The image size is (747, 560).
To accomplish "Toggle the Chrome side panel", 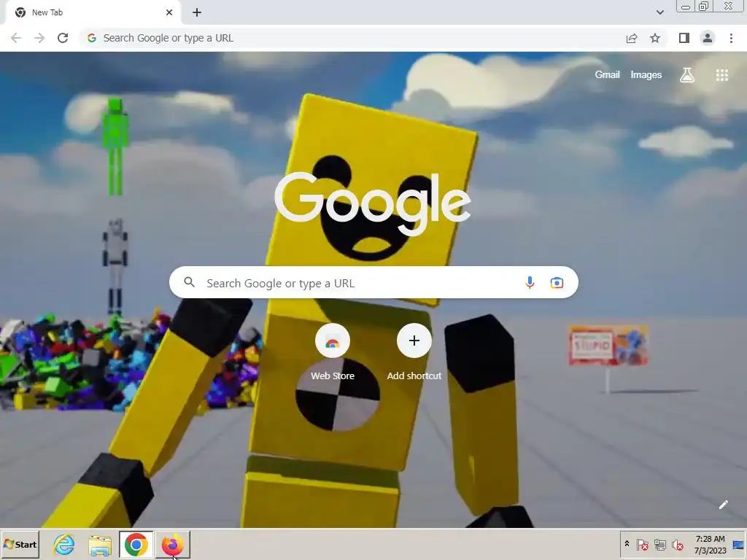I will [684, 38].
